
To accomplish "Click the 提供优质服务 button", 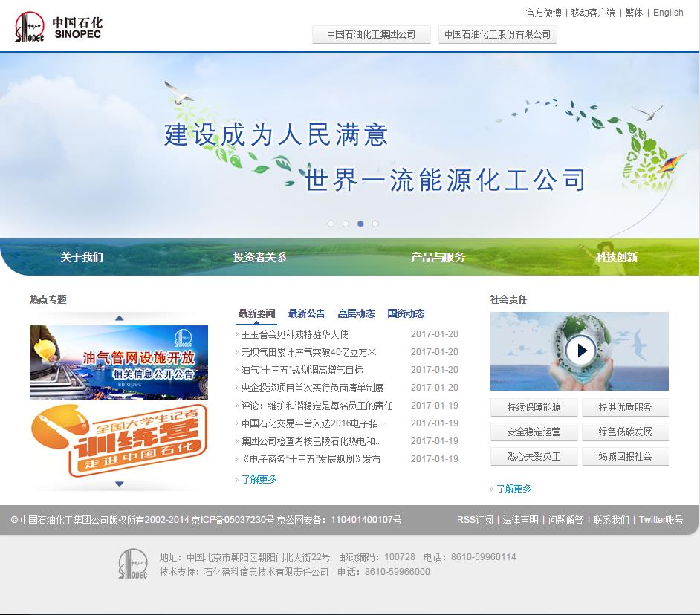I will point(625,407).
